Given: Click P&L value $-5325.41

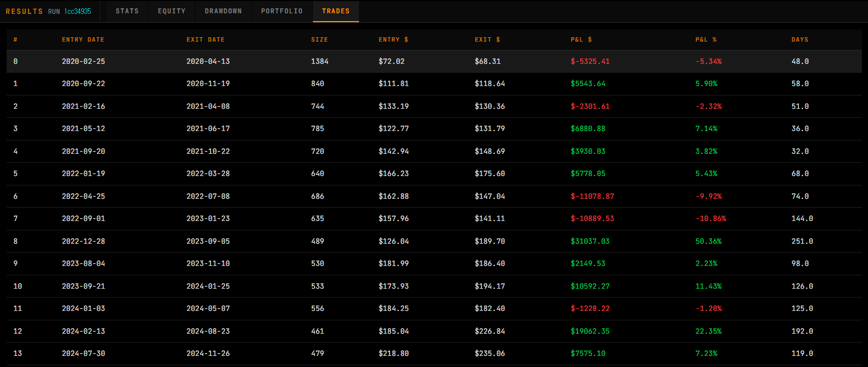Looking at the screenshot, I should [590, 62].
